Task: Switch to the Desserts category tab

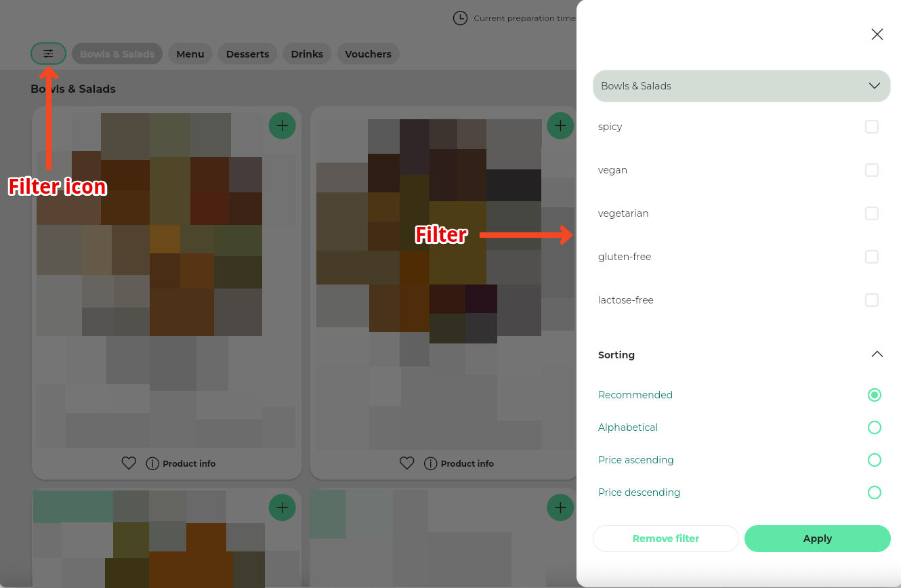Action: point(247,54)
